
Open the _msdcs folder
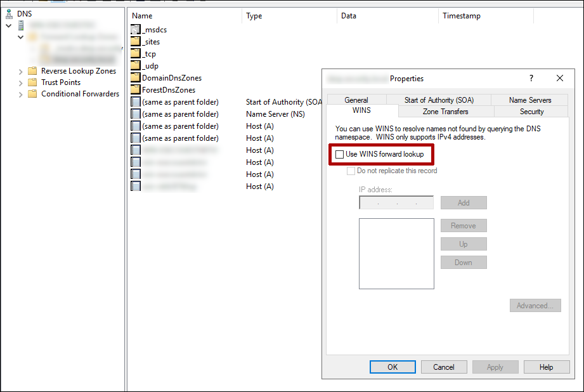155,29
